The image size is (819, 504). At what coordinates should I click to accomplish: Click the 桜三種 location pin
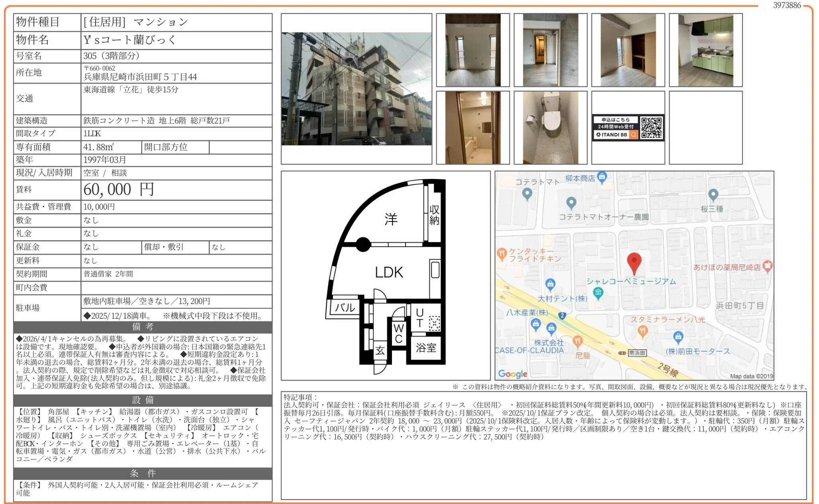713,194
